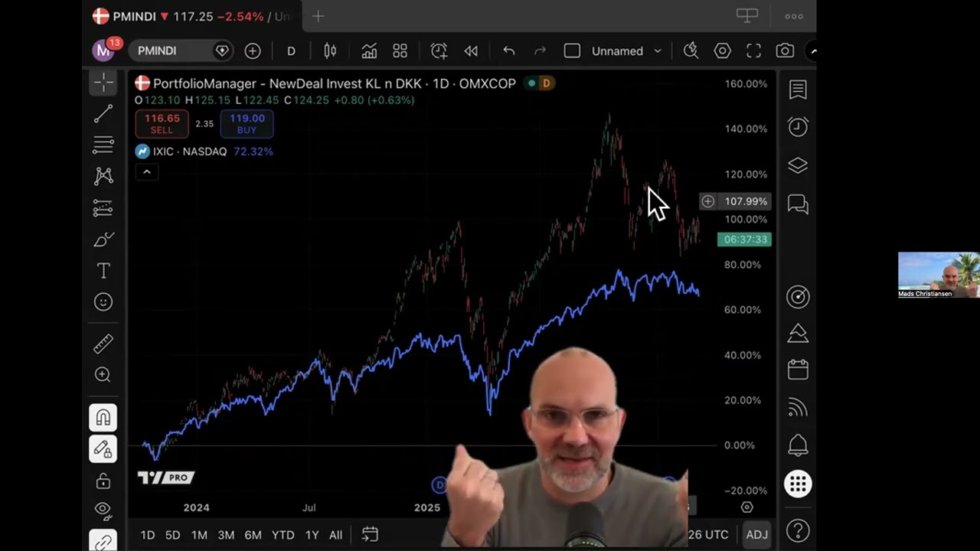980x551 pixels.
Task: Select the brush drawing tool
Action: tap(103, 240)
